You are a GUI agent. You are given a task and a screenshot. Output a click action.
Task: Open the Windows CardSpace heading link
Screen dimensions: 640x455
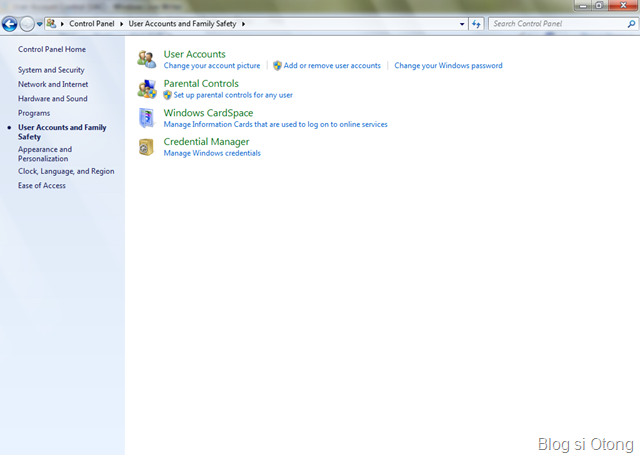coord(208,113)
